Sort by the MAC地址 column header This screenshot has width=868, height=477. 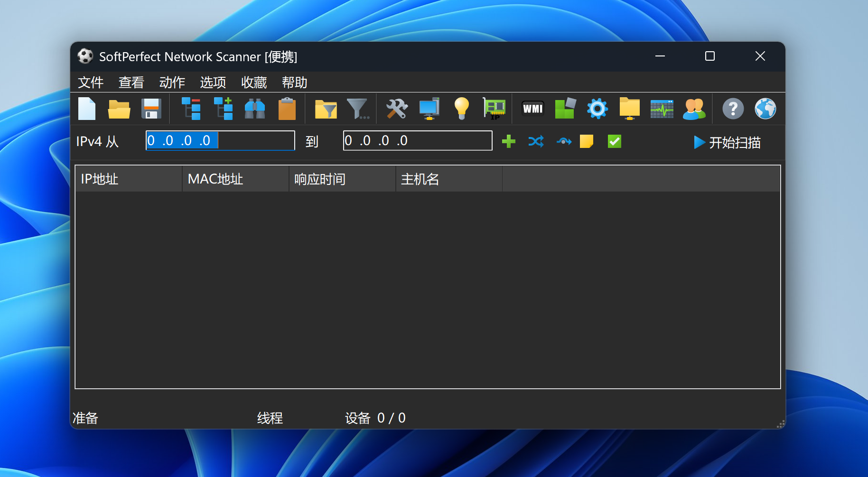[236, 179]
